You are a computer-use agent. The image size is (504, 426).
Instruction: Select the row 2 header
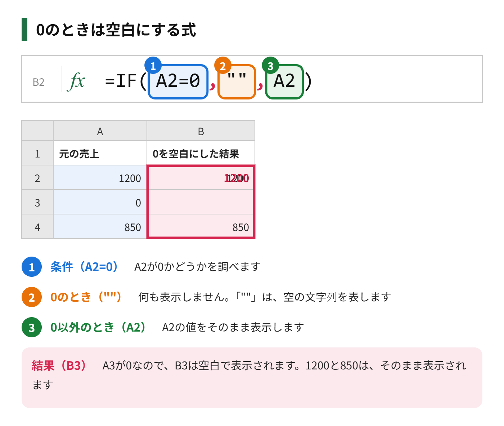(x=37, y=178)
